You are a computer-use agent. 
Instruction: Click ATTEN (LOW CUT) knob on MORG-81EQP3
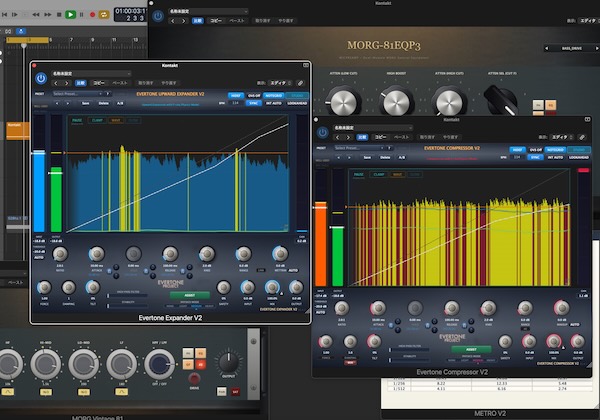coord(343,102)
